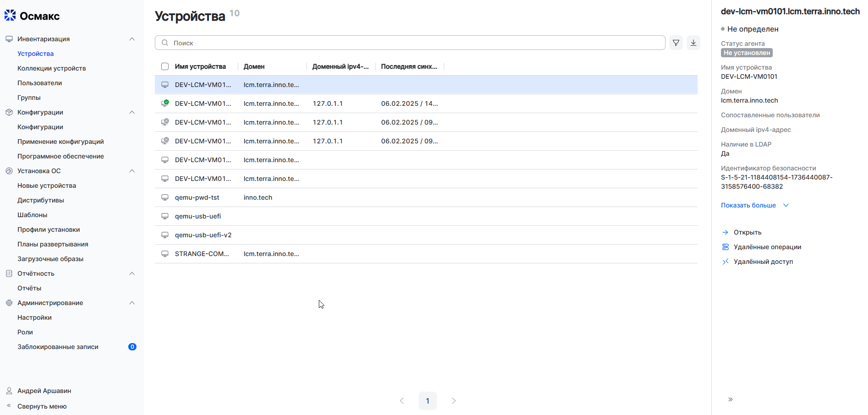Collapse the right details panel with double-chevron
The height and width of the screenshot is (415, 868).
pos(730,399)
